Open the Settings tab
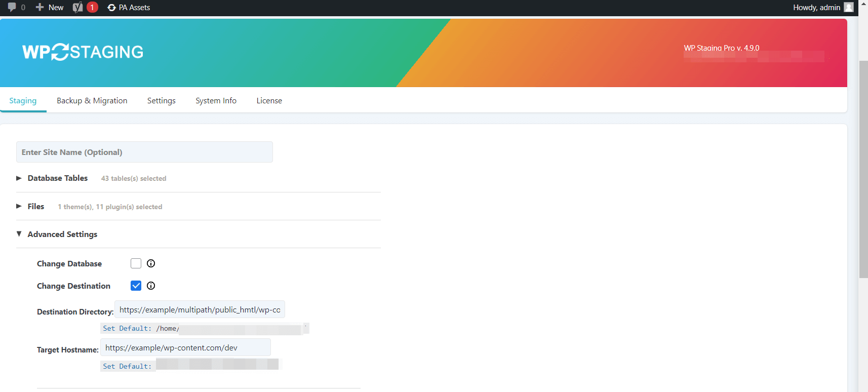Image resolution: width=868 pixels, height=392 pixels. 162,100
